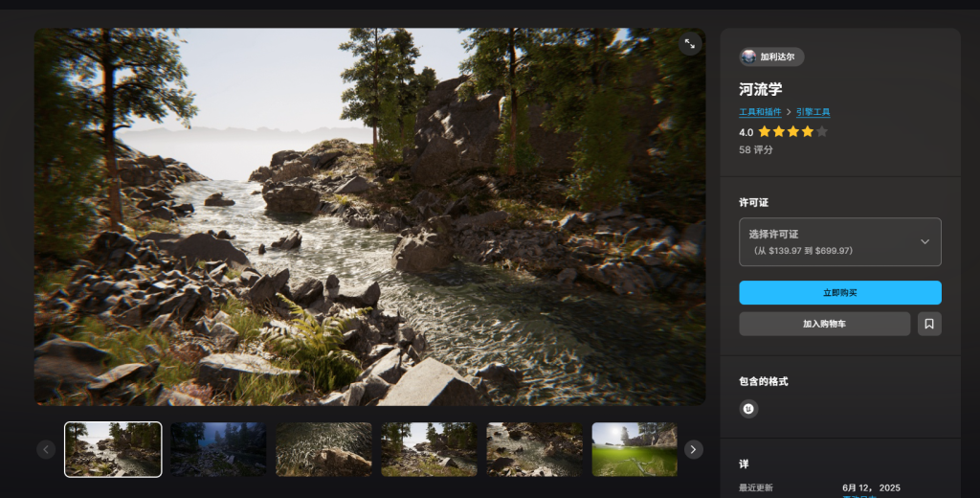Select the green underwater thumbnail
This screenshot has height=498, width=980.
coord(634,449)
